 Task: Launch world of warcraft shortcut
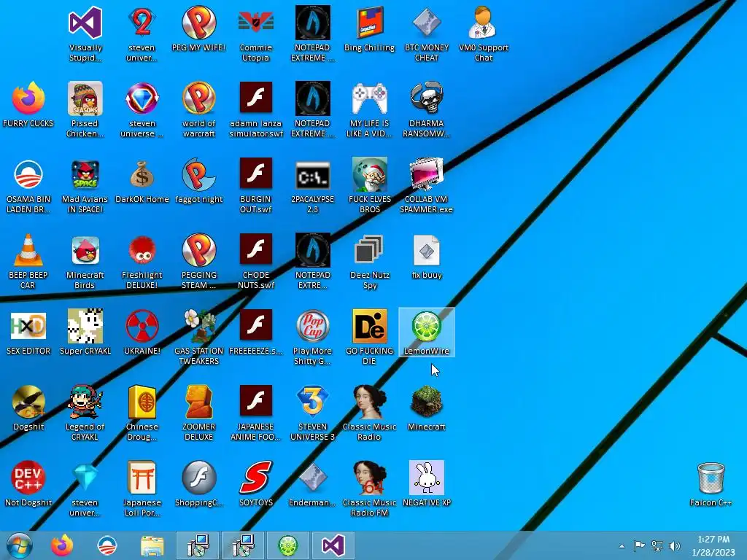point(198,109)
